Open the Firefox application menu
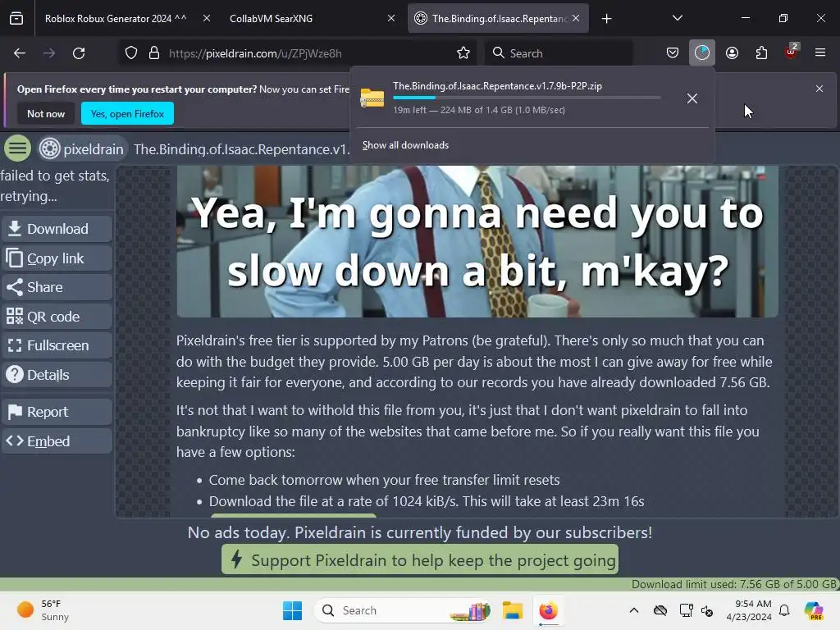The height and width of the screenshot is (630, 840). click(820, 52)
